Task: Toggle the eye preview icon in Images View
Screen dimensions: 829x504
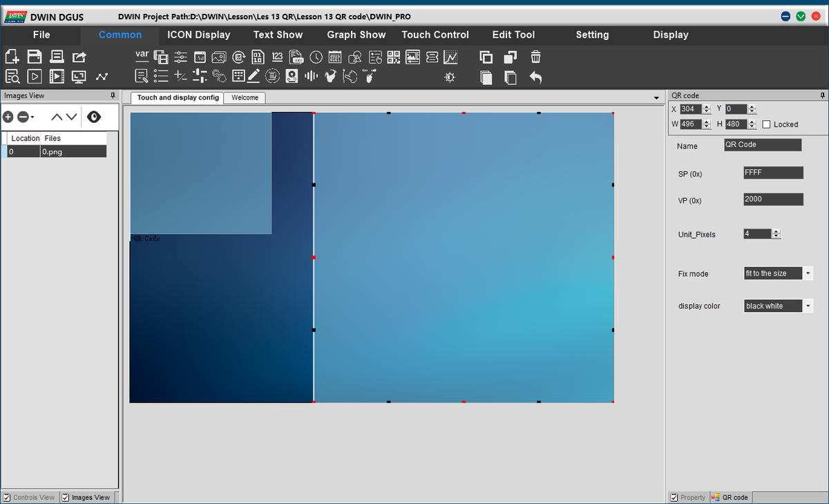Action: (x=94, y=117)
